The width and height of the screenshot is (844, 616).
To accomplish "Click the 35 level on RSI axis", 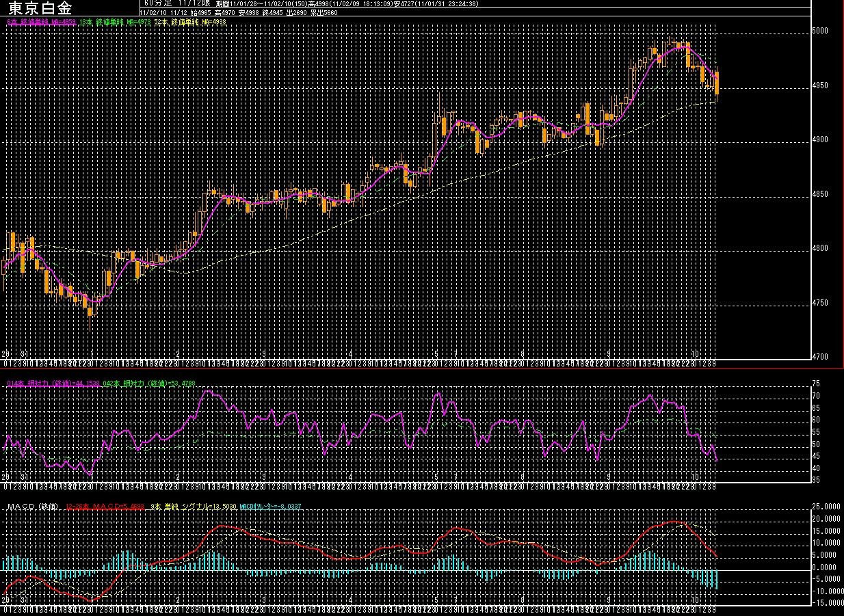I will coord(815,480).
